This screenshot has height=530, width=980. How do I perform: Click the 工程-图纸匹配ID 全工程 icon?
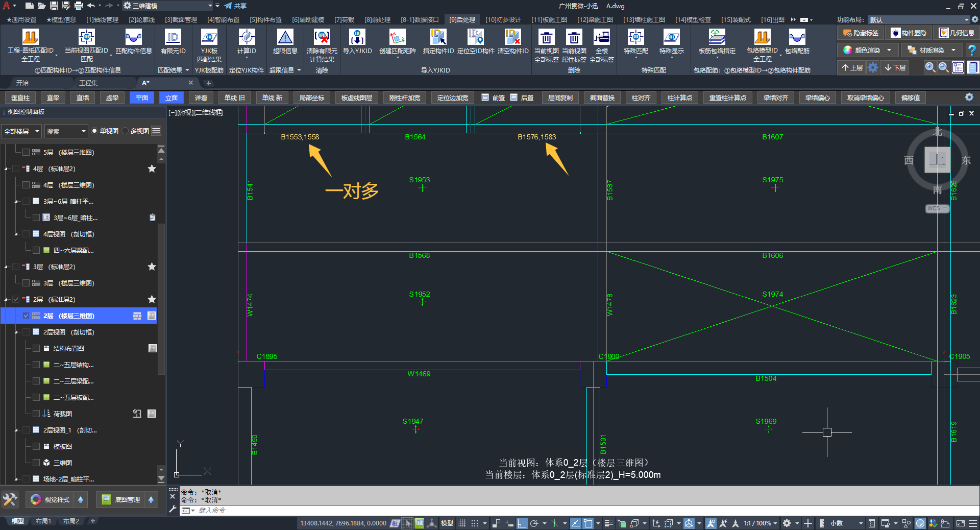point(31,37)
